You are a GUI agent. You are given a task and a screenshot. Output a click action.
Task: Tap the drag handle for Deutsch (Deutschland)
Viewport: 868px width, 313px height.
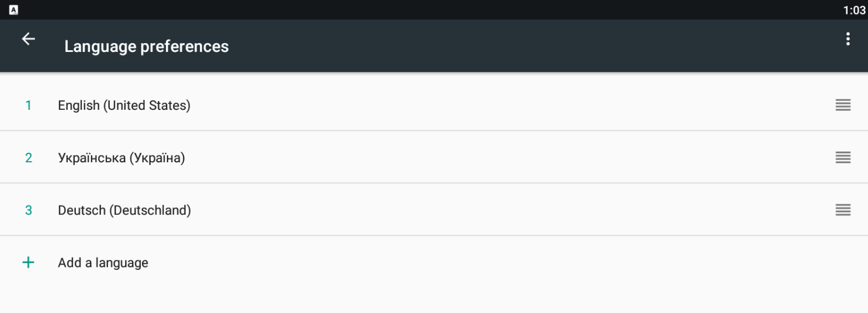point(842,210)
